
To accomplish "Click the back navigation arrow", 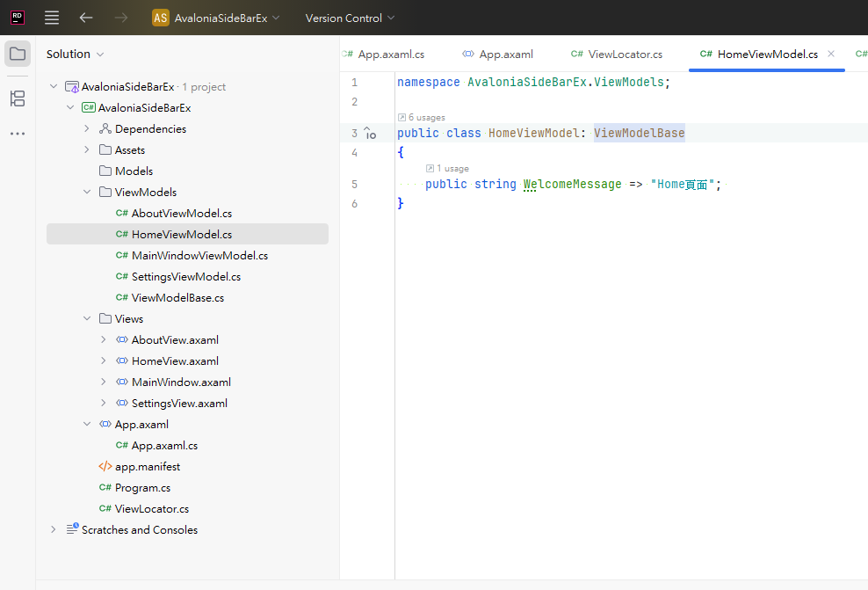I will (86, 18).
